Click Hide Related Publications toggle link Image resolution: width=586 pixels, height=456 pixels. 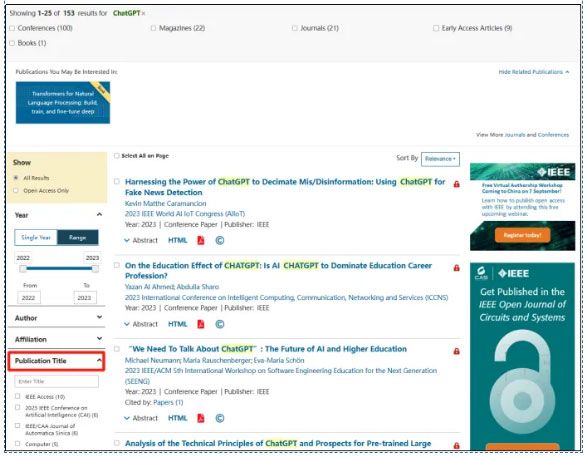pyautogui.click(x=534, y=72)
